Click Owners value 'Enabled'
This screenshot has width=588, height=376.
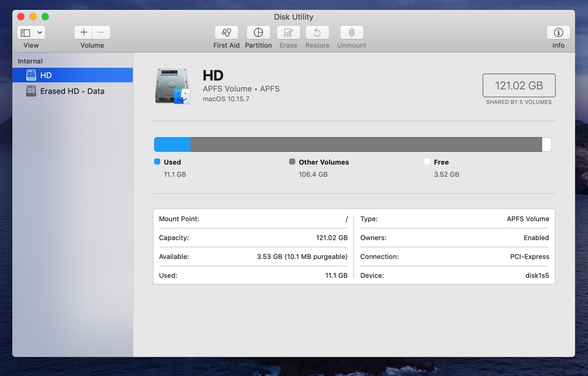536,238
